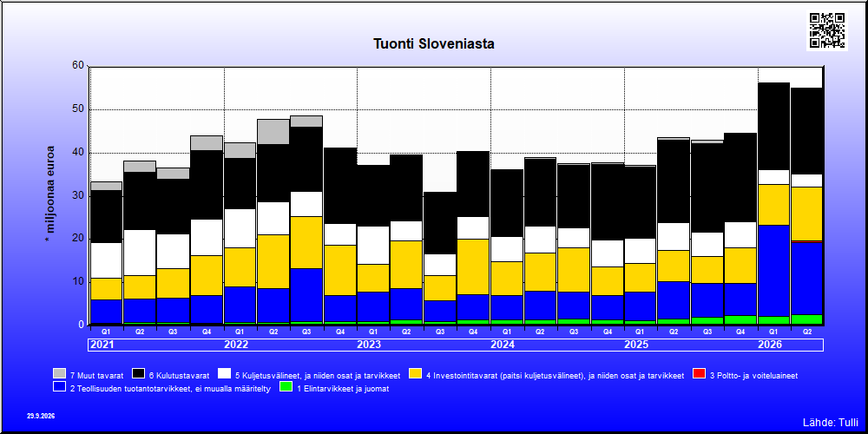Select the red '3 Poltto- ja voiteluaineet' swatch

coord(699,373)
